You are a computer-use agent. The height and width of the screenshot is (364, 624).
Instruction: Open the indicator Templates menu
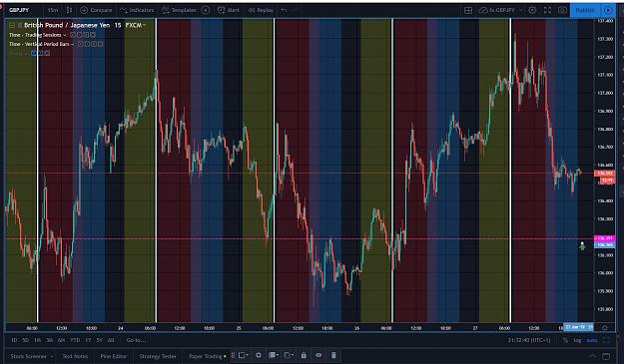click(179, 10)
